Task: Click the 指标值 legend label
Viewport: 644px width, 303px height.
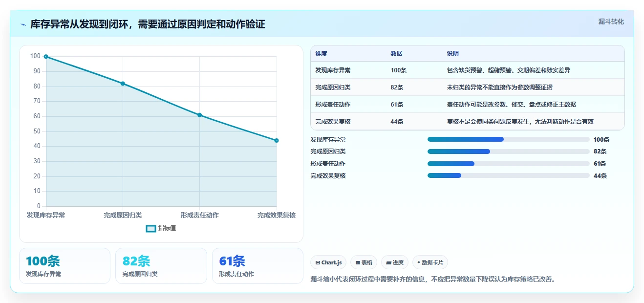Action: (167, 228)
